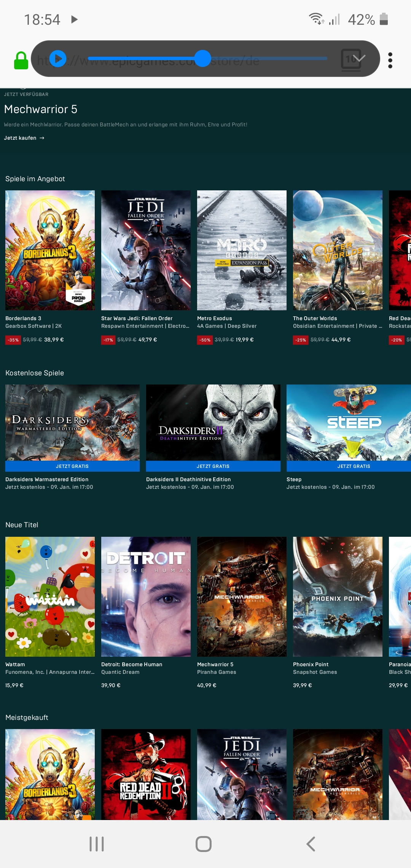The height and width of the screenshot is (868, 411).
Task: Click the 40,99 € Mechwarrior price
Action: click(207, 685)
